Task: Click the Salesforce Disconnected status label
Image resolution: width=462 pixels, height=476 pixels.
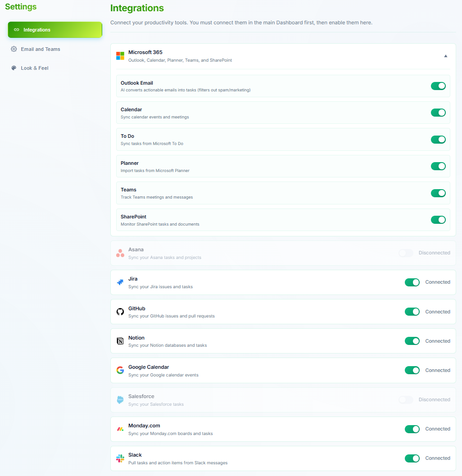Action: pos(435,399)
